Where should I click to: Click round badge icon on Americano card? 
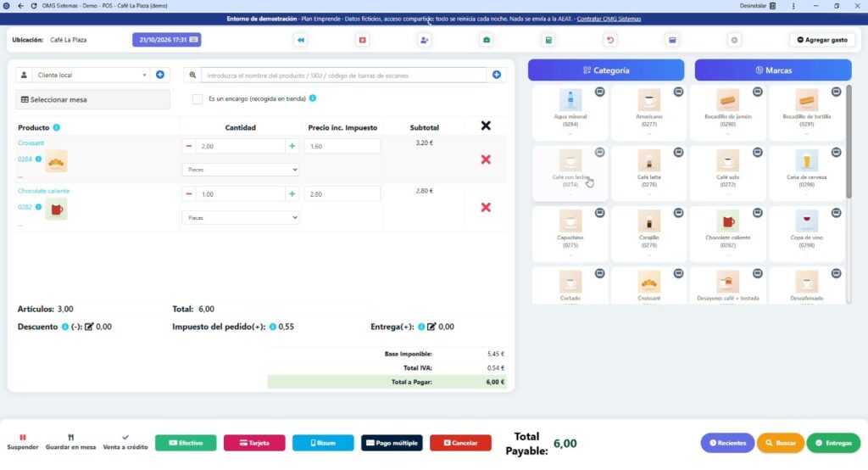point(678,92)
